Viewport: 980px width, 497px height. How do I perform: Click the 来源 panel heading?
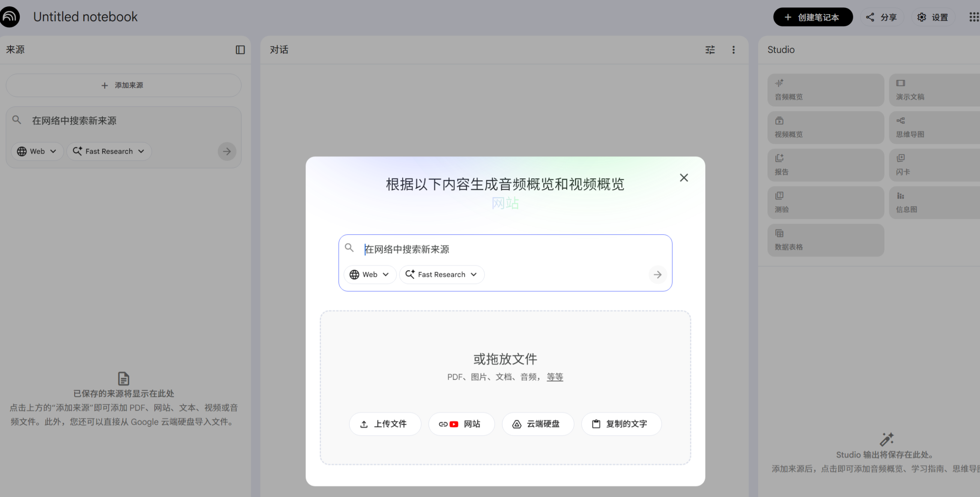click(x=15, y=50)
